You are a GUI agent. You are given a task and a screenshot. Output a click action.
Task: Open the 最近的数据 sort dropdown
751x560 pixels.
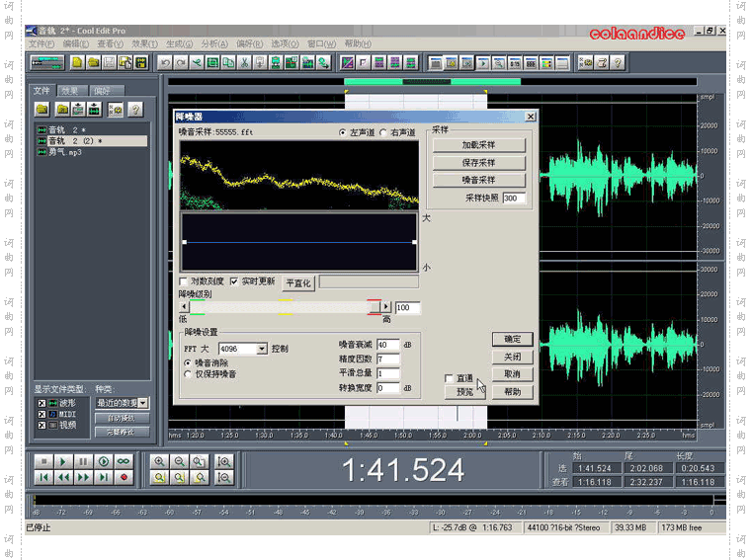point(142,403)
